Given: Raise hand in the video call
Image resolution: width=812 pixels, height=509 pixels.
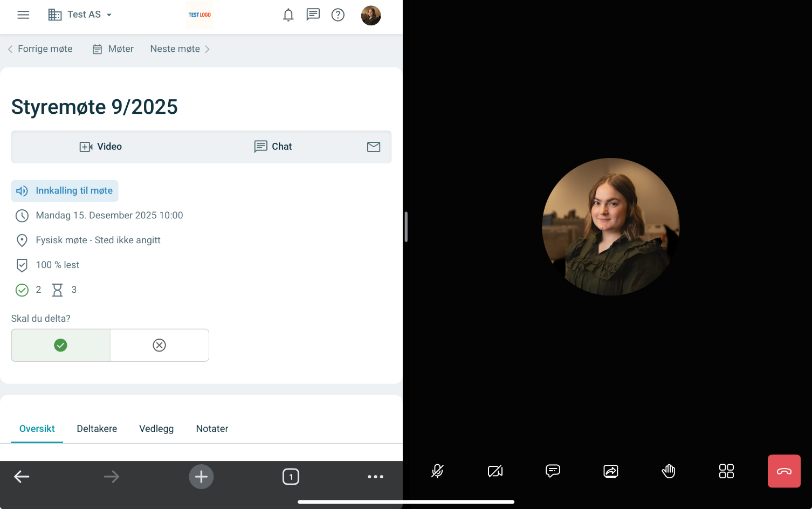Looking at the screenshot, I should click(x=669, y=471).
